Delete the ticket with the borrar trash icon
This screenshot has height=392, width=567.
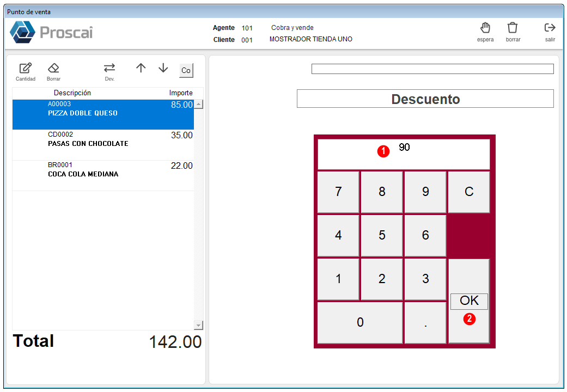(x=513, y=28)
